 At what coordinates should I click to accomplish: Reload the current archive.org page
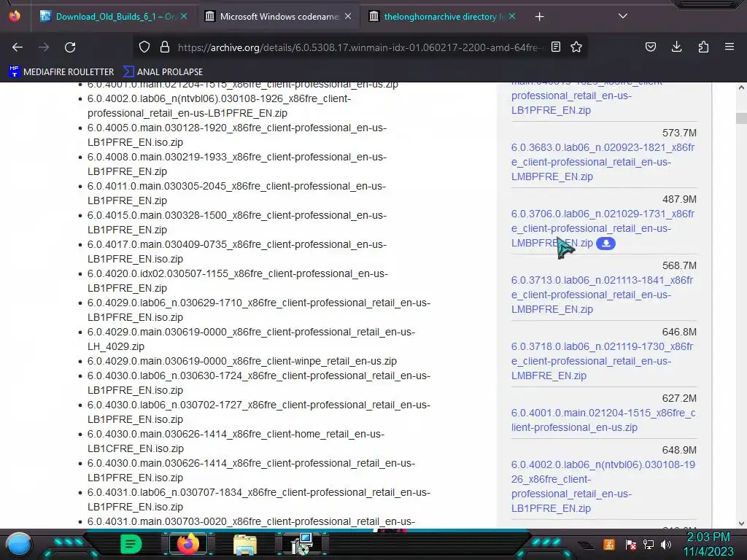coord(70,47)
